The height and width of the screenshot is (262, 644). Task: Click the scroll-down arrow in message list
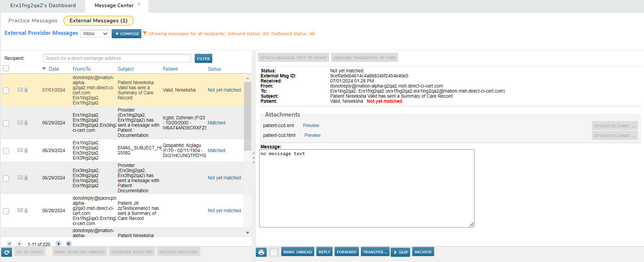(247, 233)
